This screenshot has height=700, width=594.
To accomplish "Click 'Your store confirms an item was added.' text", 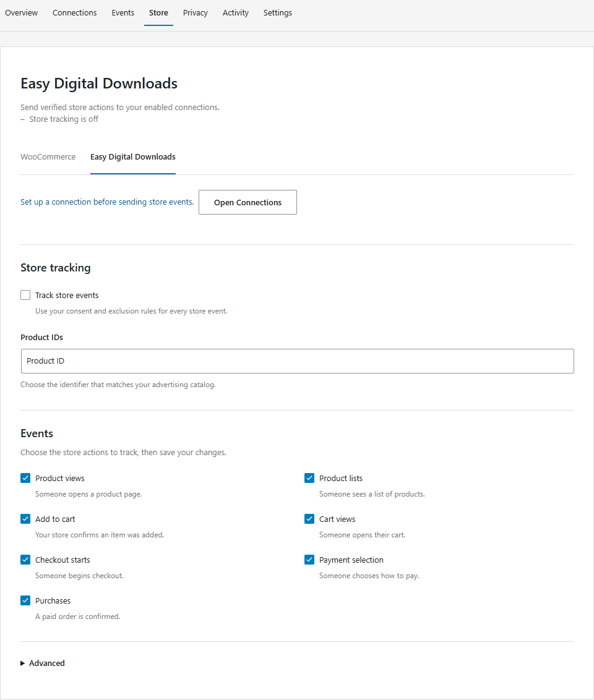I will [100, 535].
